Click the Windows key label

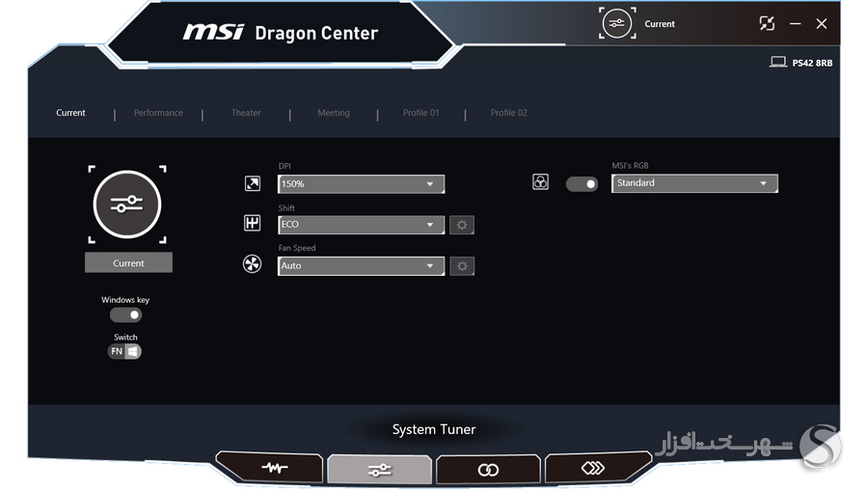coord(125,299)
